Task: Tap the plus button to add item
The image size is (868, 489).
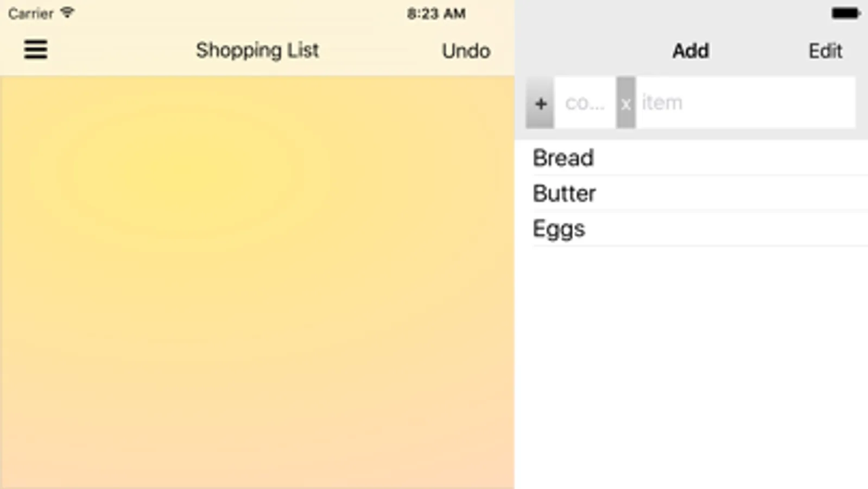Action: (540, 103)
